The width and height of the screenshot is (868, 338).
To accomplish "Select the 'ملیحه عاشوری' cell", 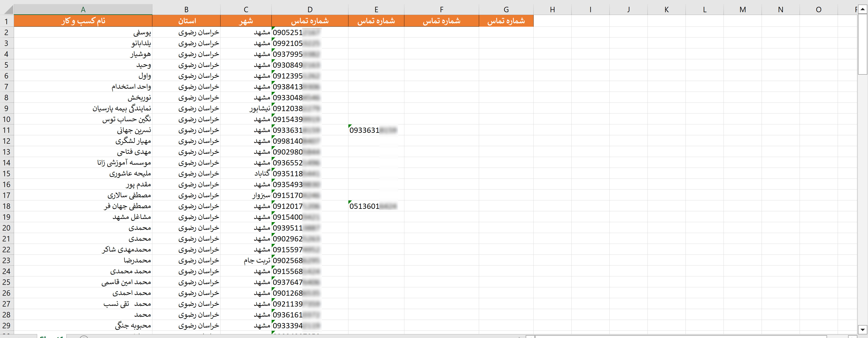I will click(x=83, y=173).
